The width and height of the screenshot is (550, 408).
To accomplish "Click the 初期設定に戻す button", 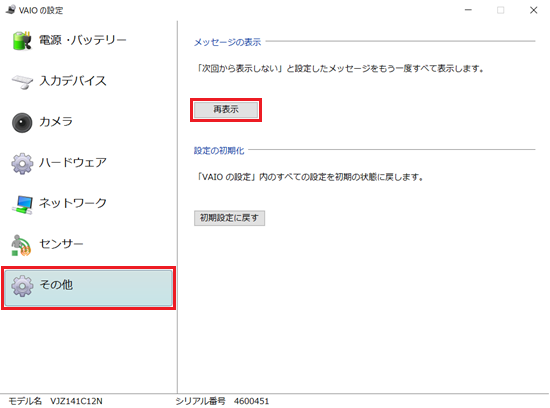I will pos(229,218).
